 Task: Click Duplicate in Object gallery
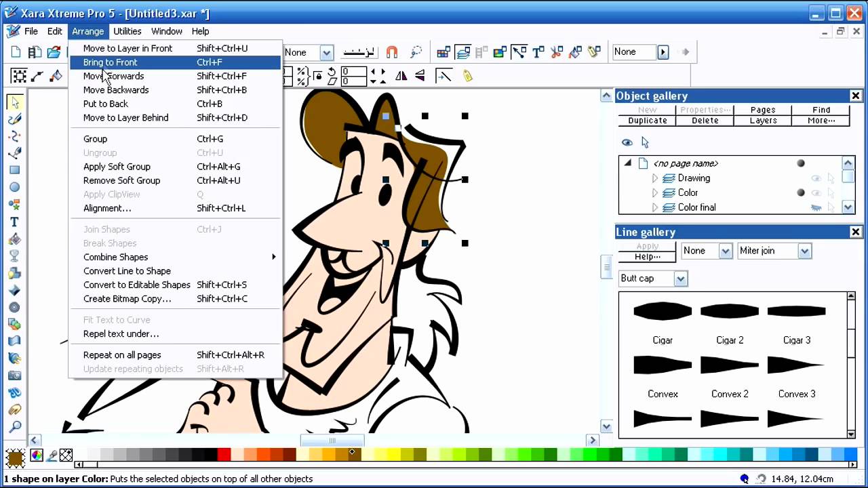point(648,121)
